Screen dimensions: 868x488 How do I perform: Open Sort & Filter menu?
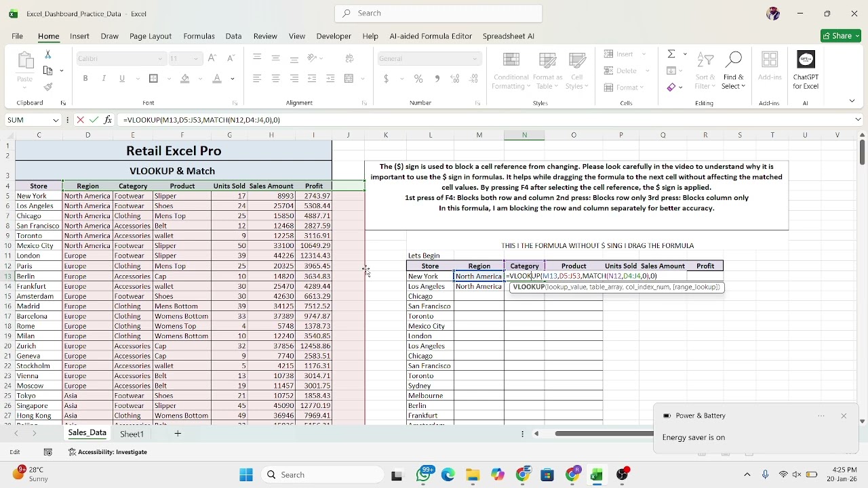705,70
